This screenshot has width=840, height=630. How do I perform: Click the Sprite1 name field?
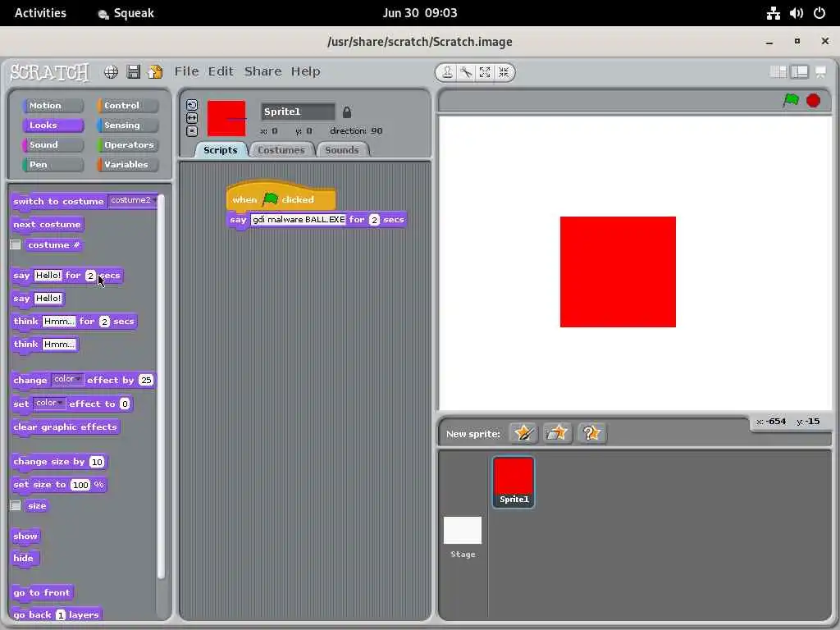[298, 112]
